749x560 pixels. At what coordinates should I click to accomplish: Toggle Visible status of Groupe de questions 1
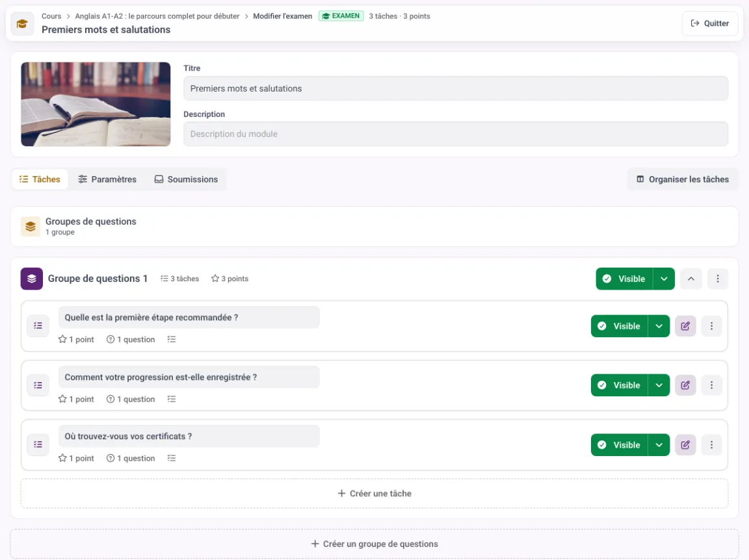(624, 279)
